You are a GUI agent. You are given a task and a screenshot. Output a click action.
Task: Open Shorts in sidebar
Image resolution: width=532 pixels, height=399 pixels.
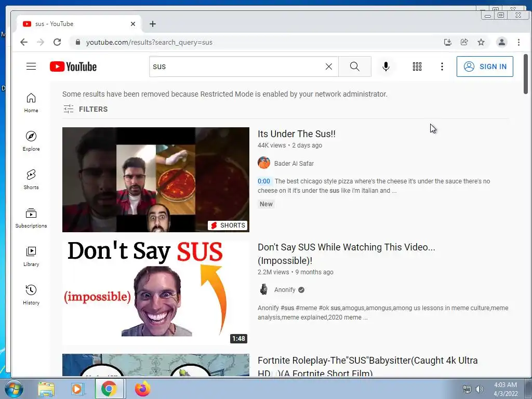[x=31, y=179]
